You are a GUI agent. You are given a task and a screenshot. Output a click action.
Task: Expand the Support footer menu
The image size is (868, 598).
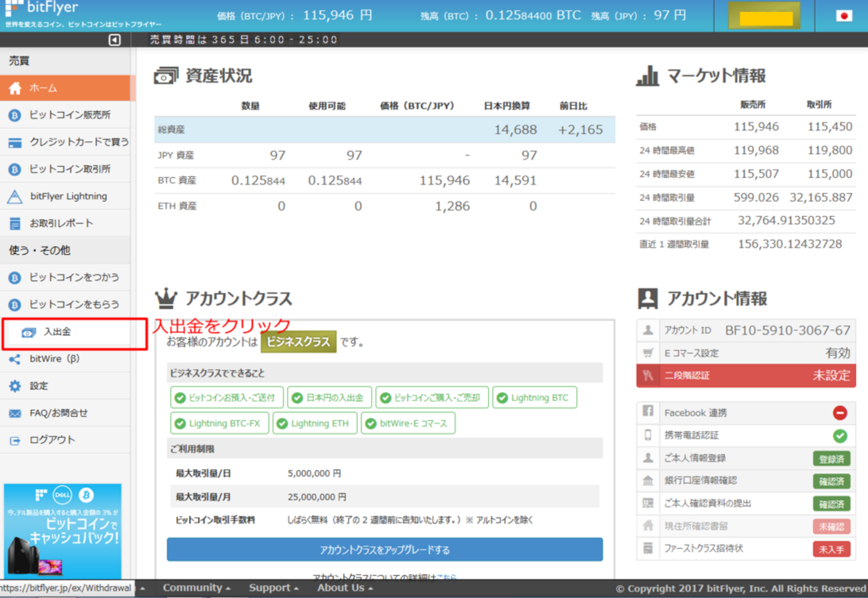[x=270, y=587]
